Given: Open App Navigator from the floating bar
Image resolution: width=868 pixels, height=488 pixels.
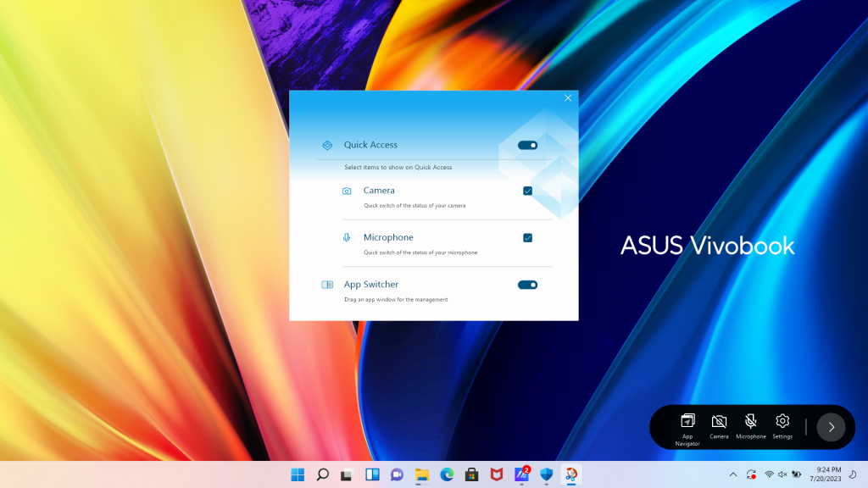Looking at the screenshot, I should click(x=687, y=428).
